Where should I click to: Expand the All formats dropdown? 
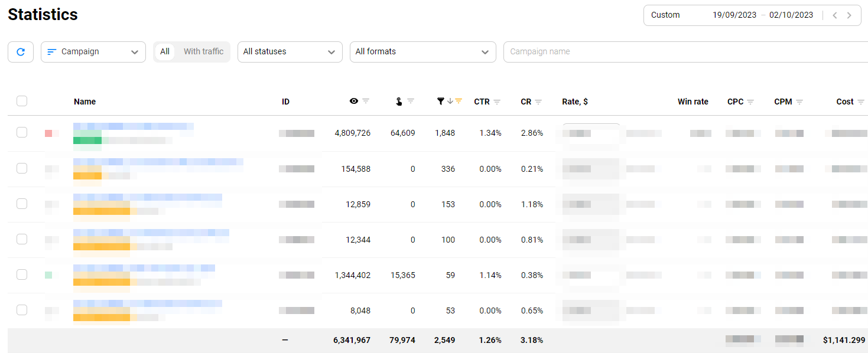(x=422, y=52)
